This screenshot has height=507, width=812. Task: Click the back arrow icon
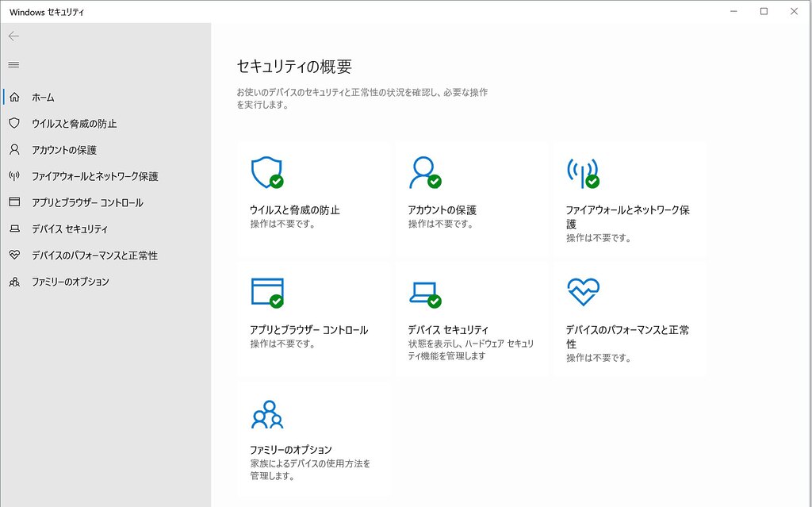14,36
